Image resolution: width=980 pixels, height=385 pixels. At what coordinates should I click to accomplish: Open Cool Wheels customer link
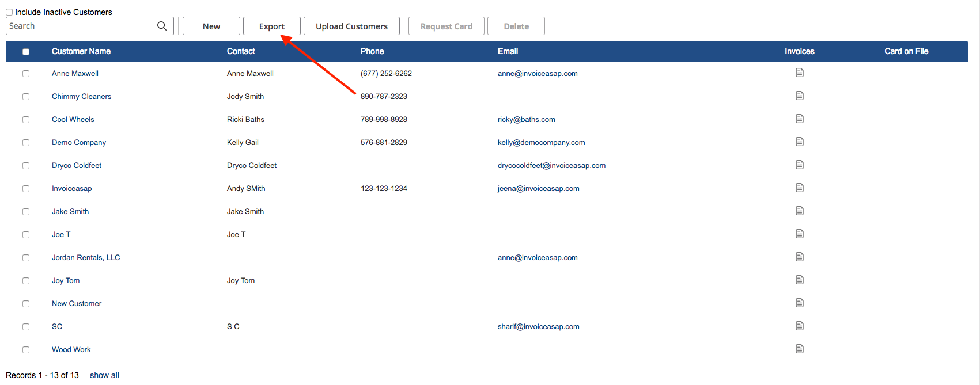[73, 120]
